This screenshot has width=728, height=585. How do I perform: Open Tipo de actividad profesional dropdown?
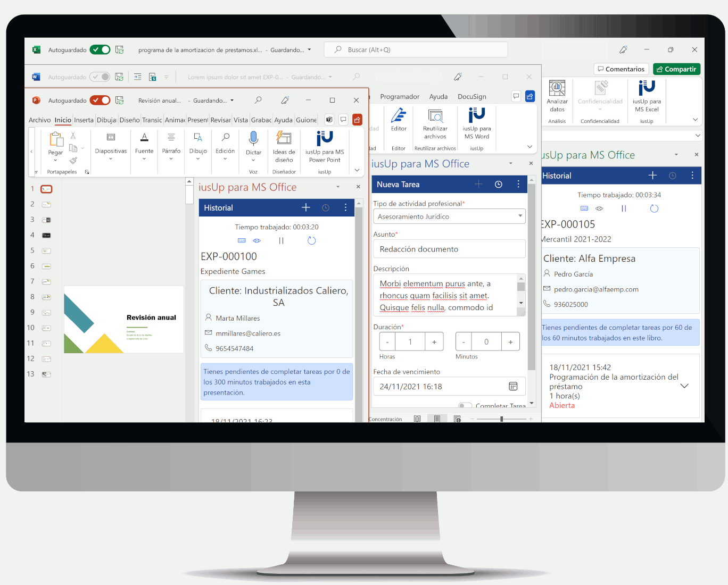pos(449,216)
